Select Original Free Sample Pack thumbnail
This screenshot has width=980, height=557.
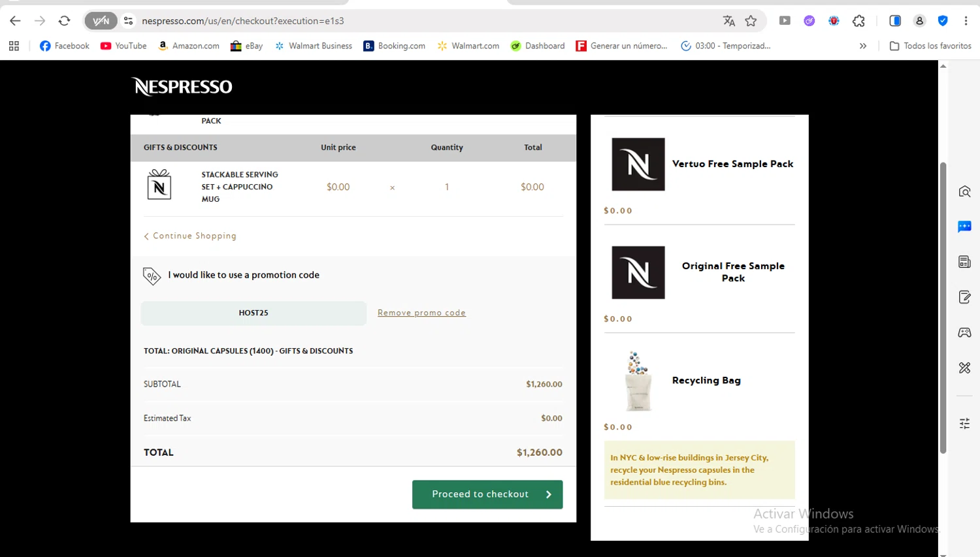tap(638, 272)
